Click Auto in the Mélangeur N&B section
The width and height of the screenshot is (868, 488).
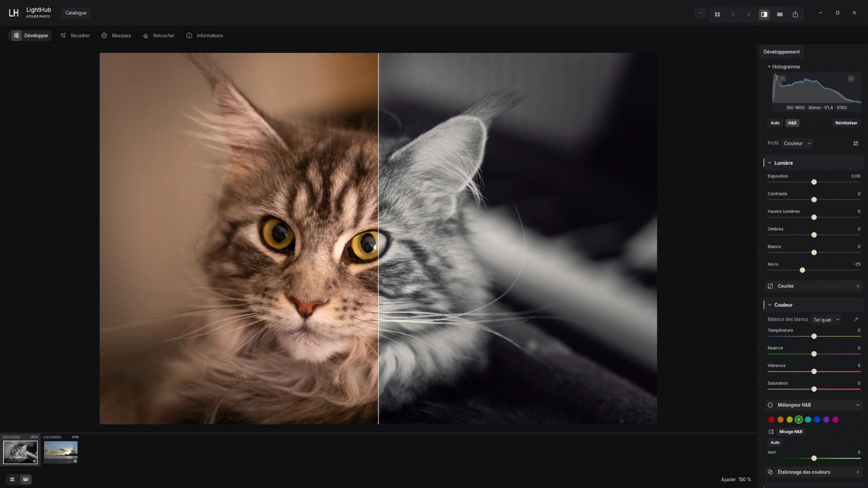pos(775,443)
